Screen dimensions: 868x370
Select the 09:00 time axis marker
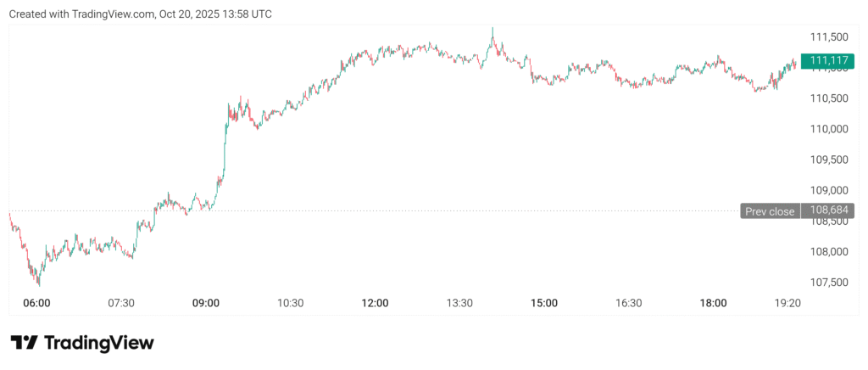[x=206, y=303]
